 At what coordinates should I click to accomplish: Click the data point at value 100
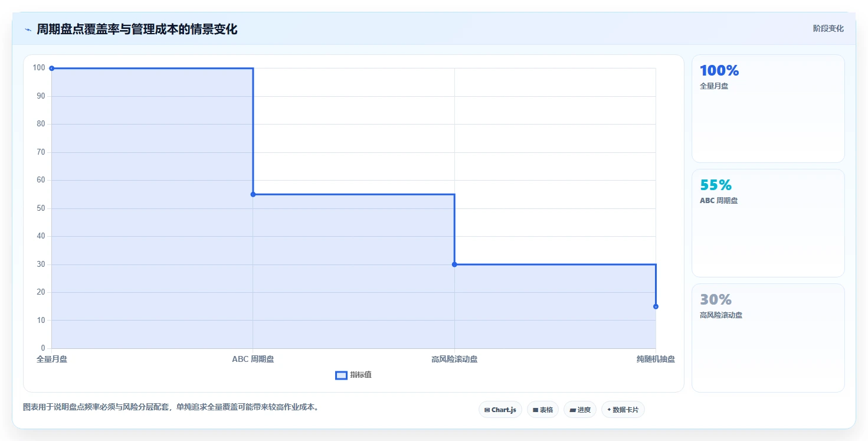click(52, 68)
